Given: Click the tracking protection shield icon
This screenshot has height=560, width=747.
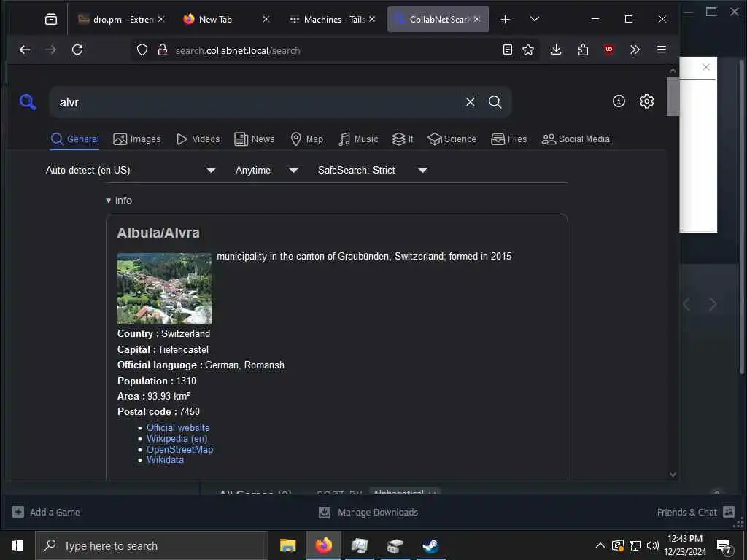Looking at the screenshot, I should click(x=142, y=50).
